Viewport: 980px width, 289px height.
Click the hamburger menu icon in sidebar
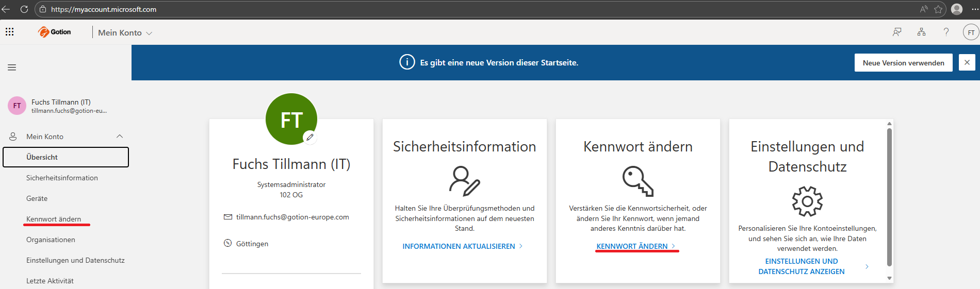tap(12, 67)
